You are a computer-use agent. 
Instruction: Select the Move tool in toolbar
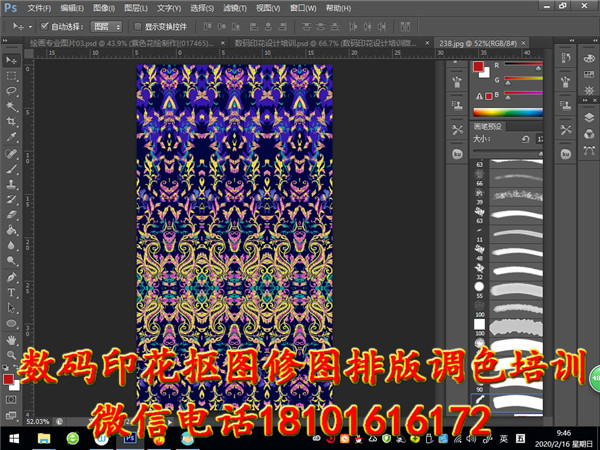[11, 59]
